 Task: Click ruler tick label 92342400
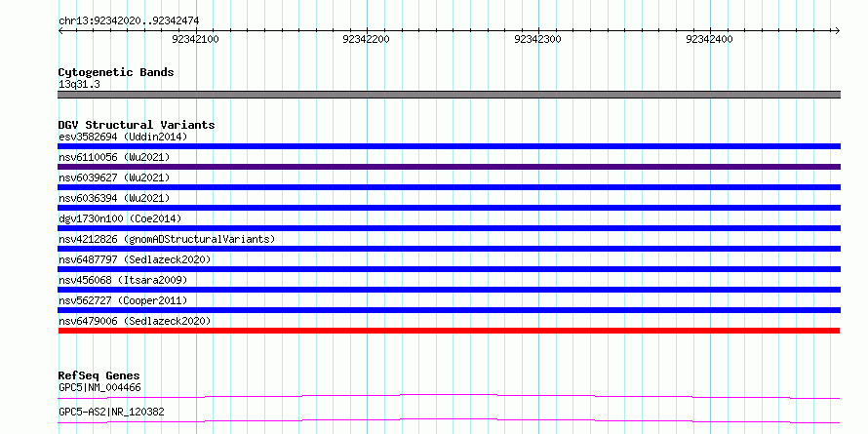pos(709,39)
